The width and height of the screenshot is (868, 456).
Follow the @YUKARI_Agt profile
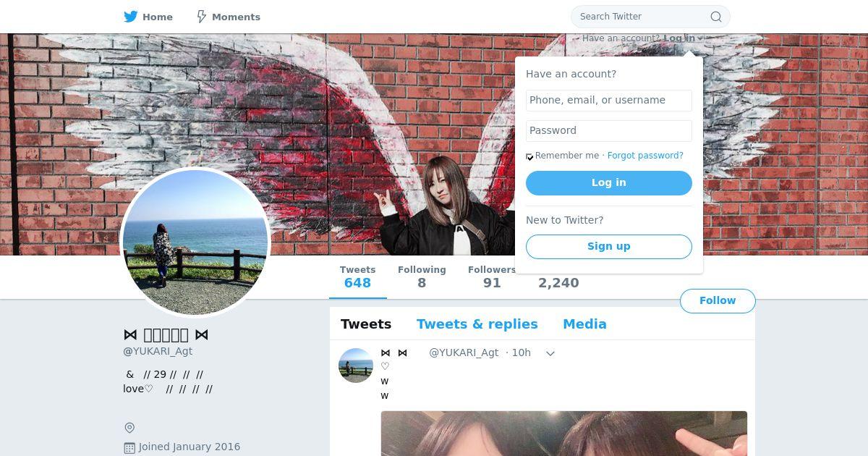point(718,301)
